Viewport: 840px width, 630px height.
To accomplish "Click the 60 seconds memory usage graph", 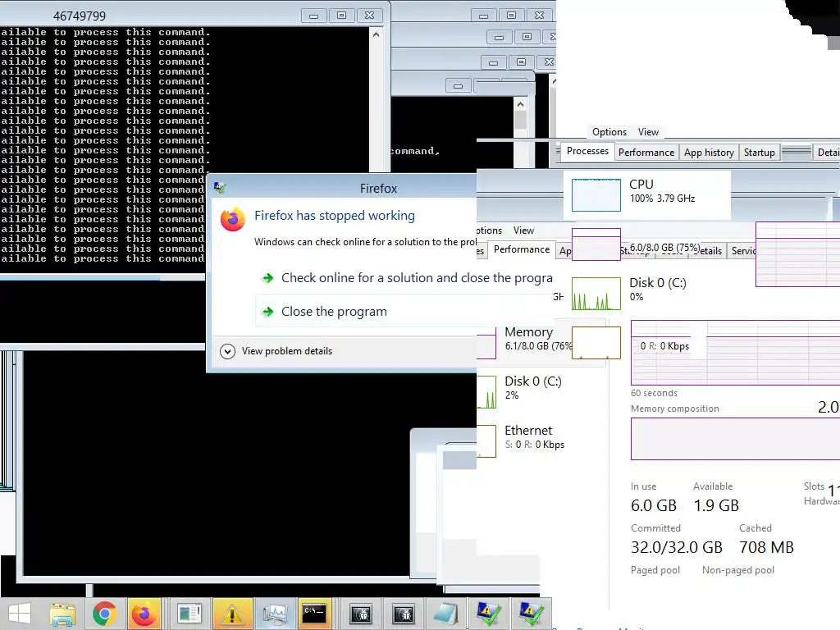I will [735, 353].
